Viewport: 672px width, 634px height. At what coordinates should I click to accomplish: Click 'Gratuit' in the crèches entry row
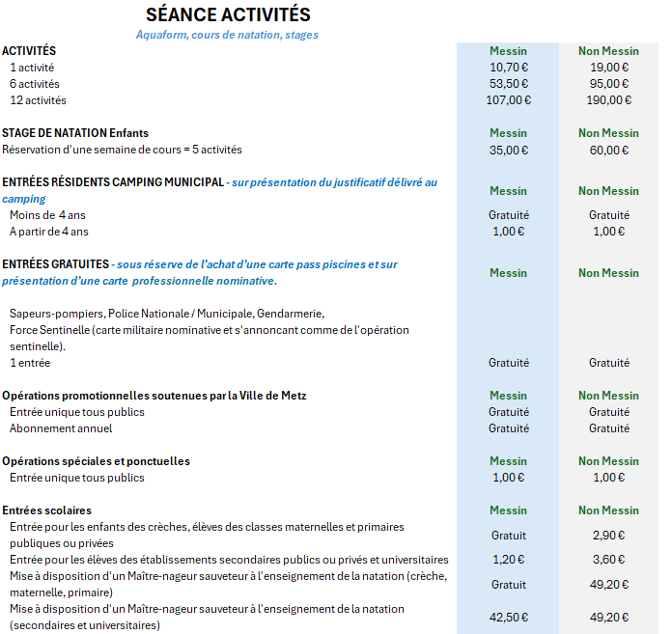coord(509,536)
